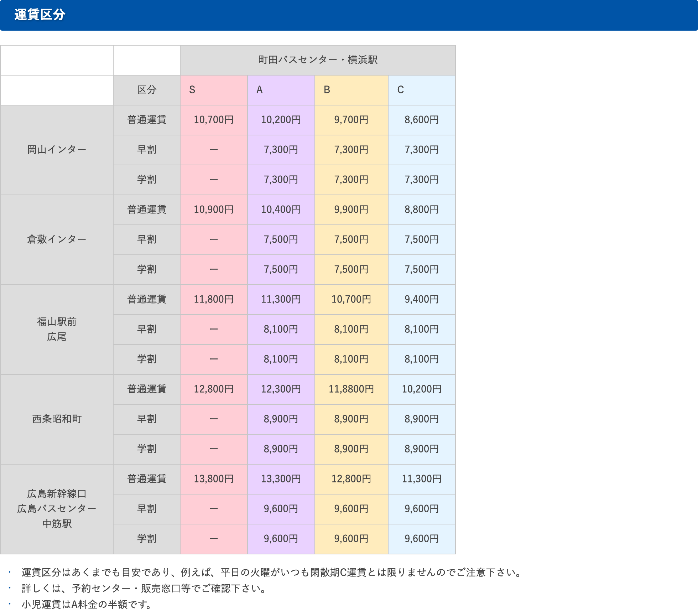Select the pink S column header
The width and height of the screenshot is (698, 616).
(214, 90)
